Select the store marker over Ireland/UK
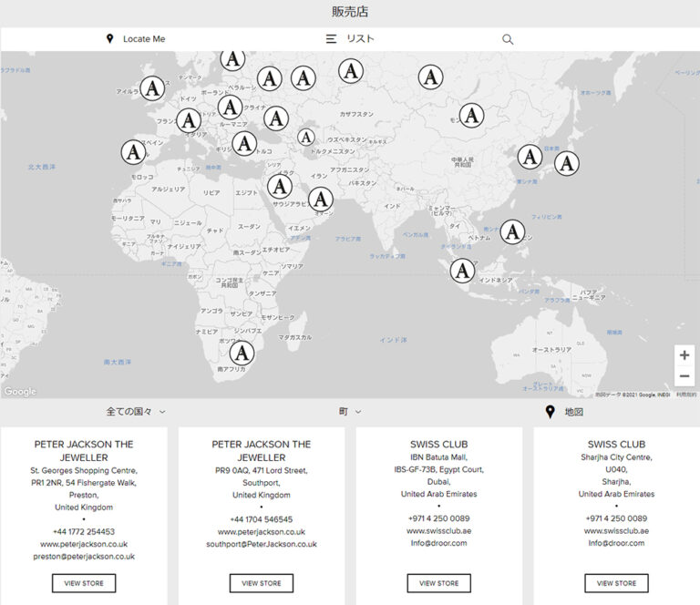The image size is (700, 605). click(153, 87)
